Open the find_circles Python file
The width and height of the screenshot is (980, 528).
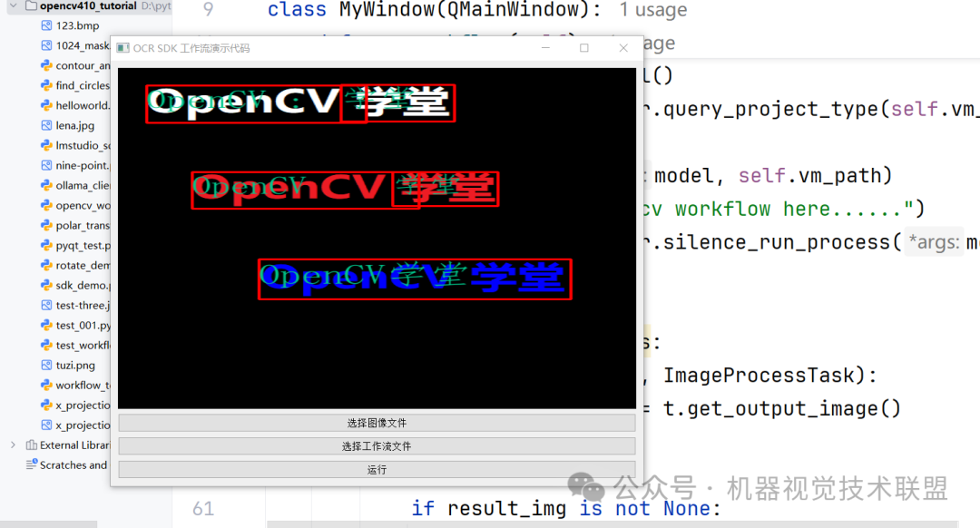point(83,85)
